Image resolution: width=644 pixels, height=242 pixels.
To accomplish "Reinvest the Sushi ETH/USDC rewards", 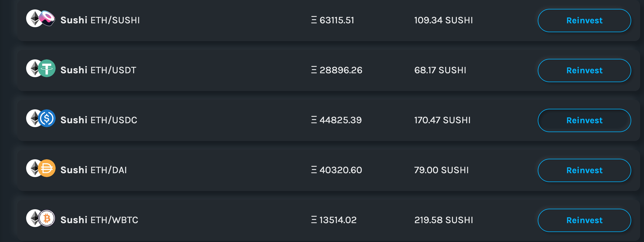I will pyautogui.click(x=584, y=120).
